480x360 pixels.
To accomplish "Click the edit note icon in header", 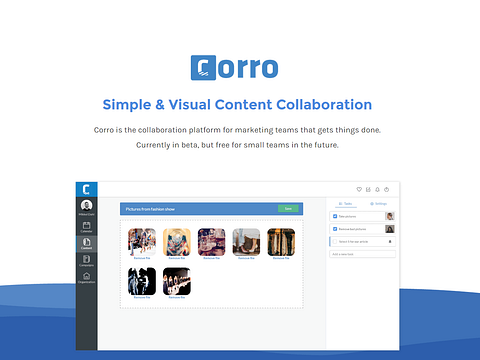I will [368, 189].
